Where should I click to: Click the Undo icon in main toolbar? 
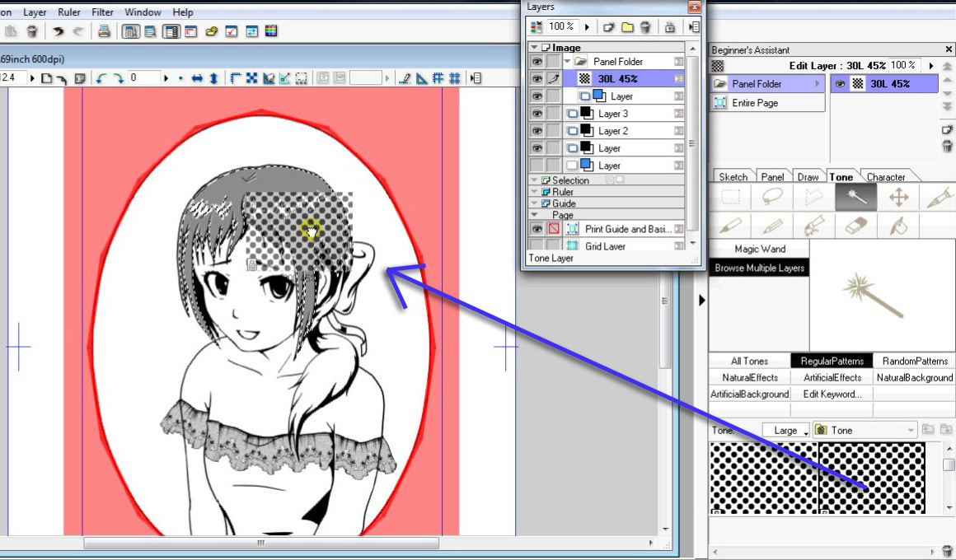58,31
